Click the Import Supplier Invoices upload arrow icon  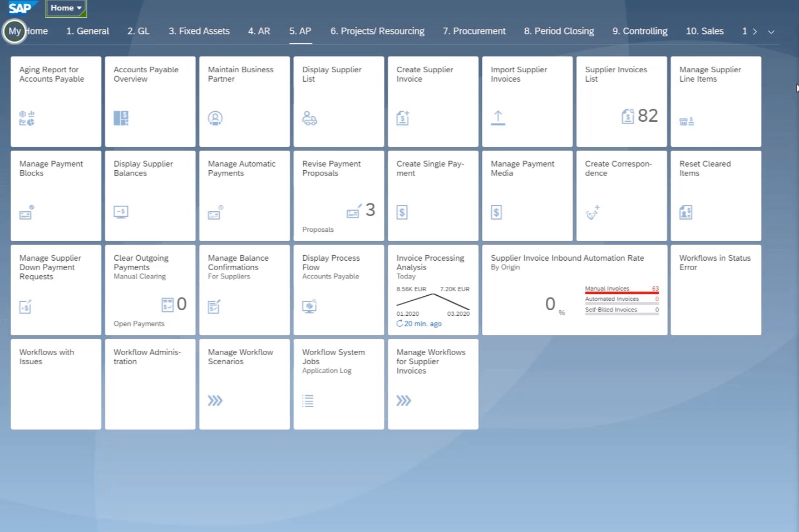tap(498, 118)
